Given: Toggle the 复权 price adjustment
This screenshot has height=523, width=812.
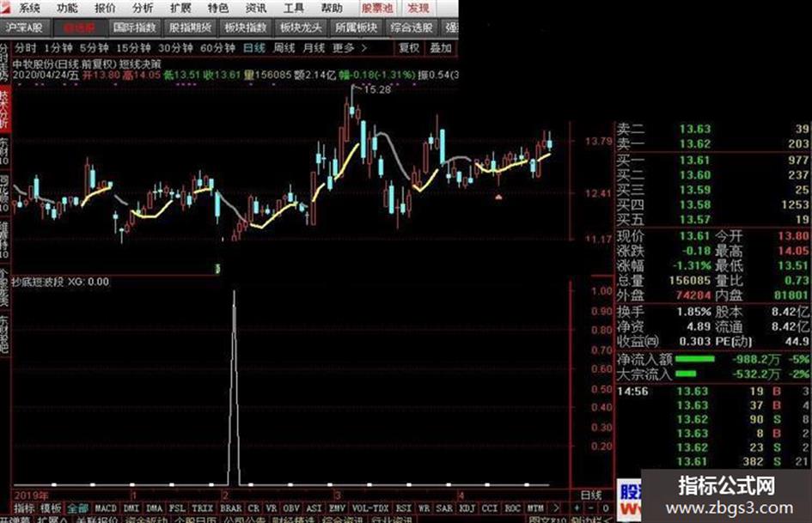Looking at the screenshot, I should tap(409, 48).
